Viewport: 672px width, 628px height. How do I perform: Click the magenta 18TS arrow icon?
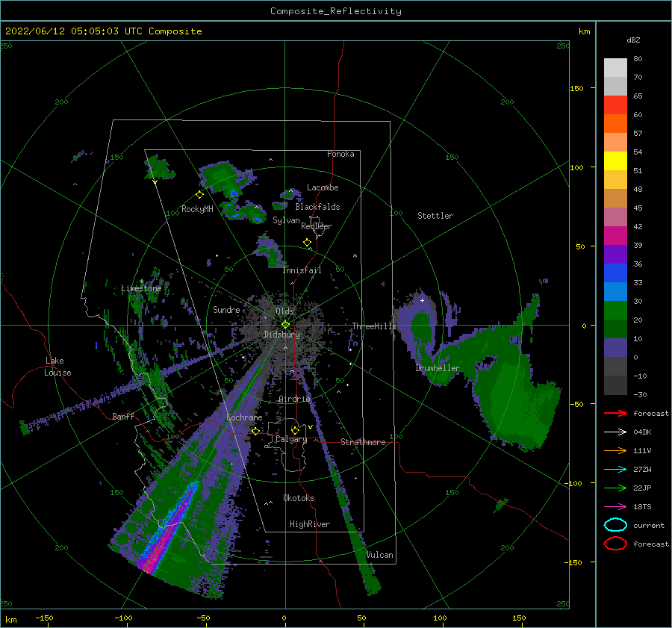[615, 506]
